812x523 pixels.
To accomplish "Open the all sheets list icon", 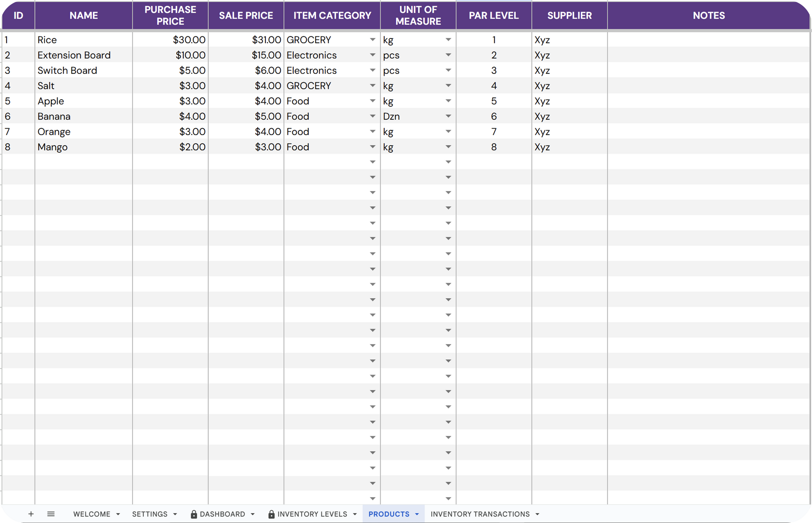I will [x=51, y=514].
